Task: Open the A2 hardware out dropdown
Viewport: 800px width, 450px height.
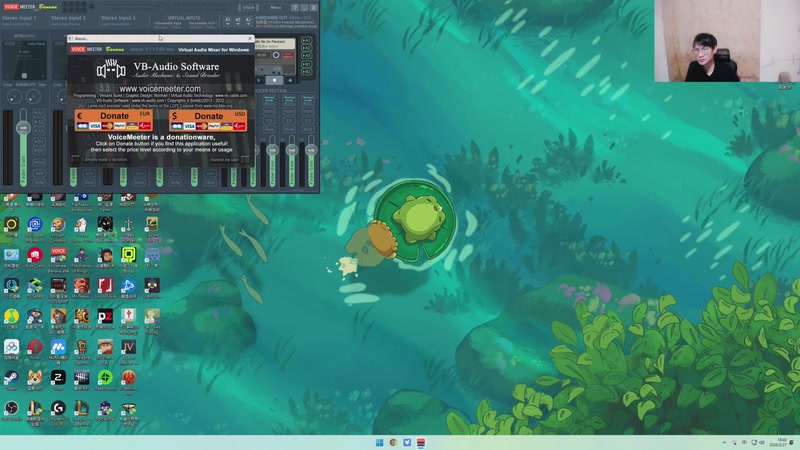Action: [238, 21]
